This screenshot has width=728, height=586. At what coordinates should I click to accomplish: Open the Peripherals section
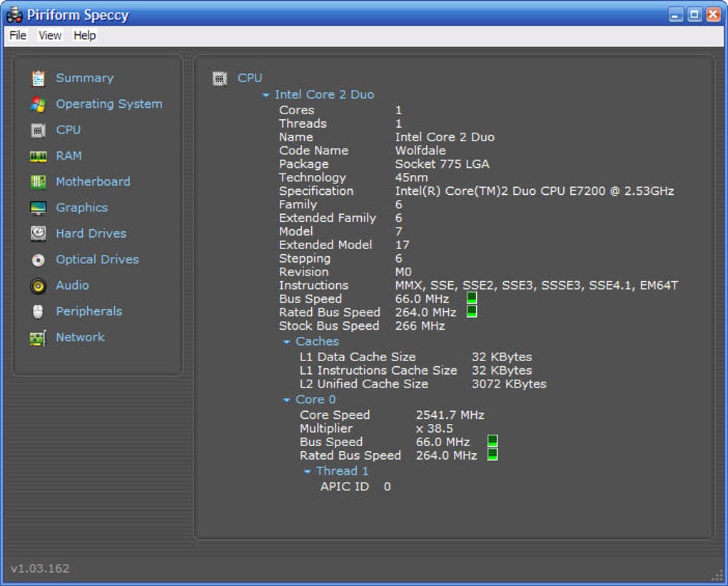pyautogui.click(x=89, y=312)
